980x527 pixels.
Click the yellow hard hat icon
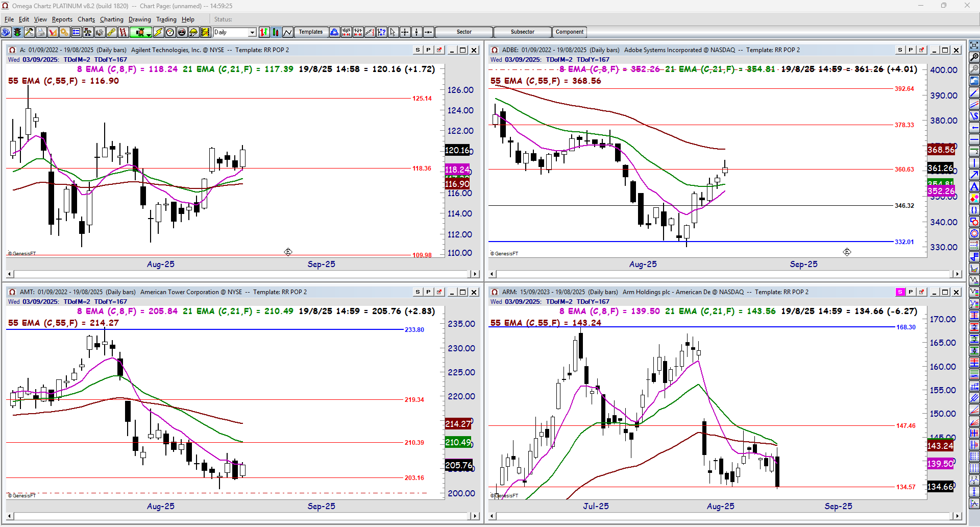[x=193, y=32]
